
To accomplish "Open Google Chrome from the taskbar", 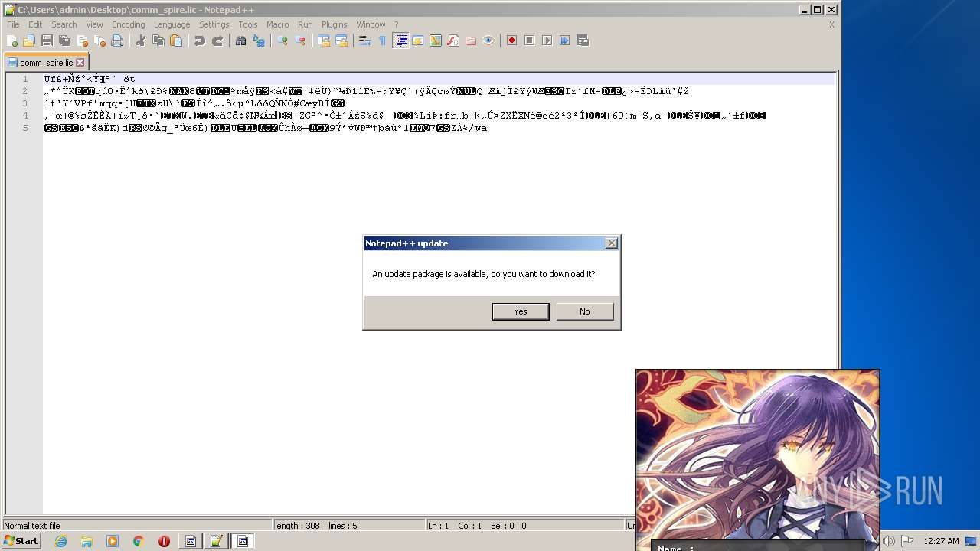I will click(x=139, y=541).
